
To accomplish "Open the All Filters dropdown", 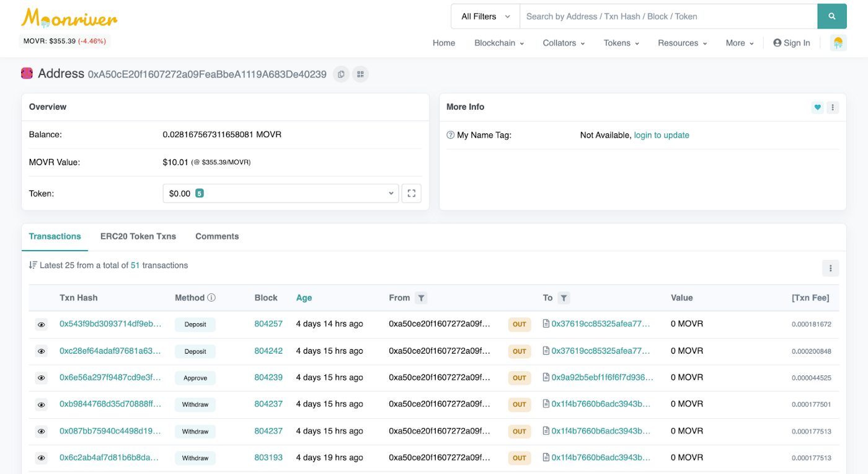I will (485, 17).
